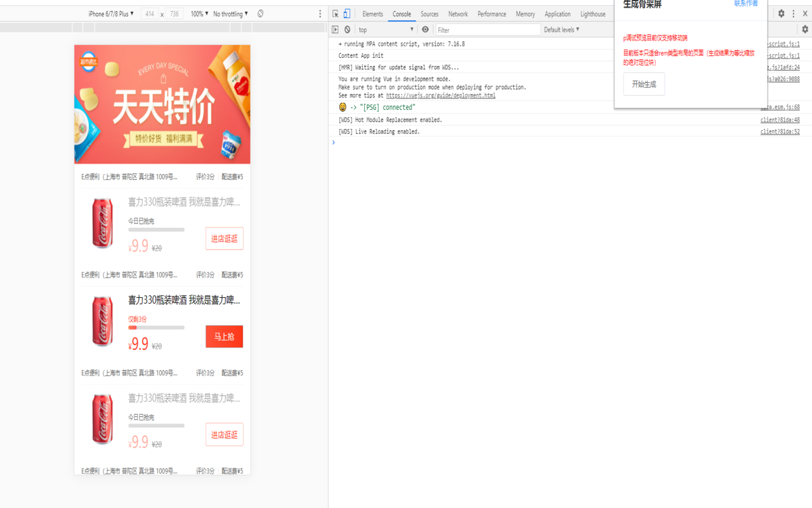The image size is (812, 508).
Task: Open the No throttling dropdown
Action: 230,14
